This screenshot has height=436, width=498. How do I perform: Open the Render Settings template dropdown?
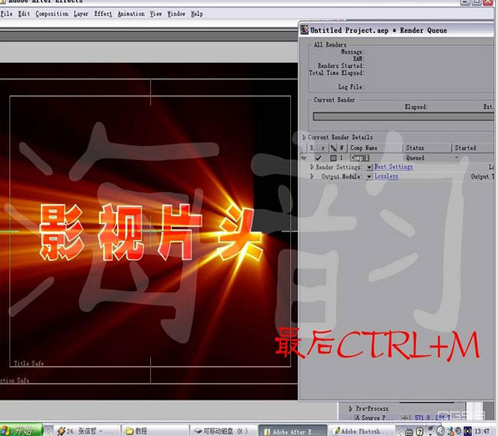pyautogui.click(x=369, y=167)
